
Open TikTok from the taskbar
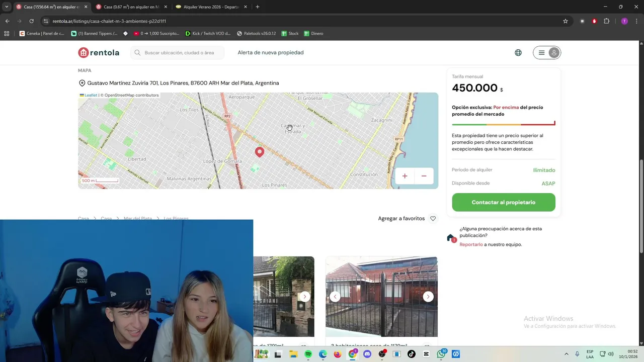coord(412,354)
